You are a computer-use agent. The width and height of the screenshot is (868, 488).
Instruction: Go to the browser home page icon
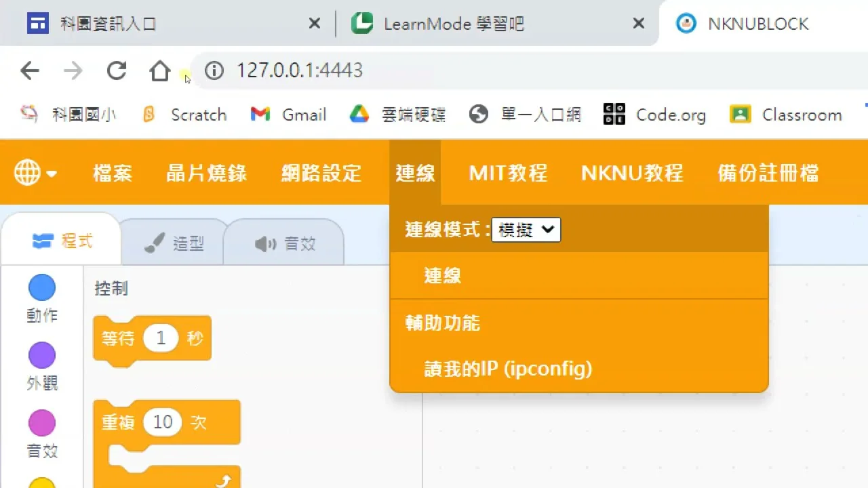[160, 70]
